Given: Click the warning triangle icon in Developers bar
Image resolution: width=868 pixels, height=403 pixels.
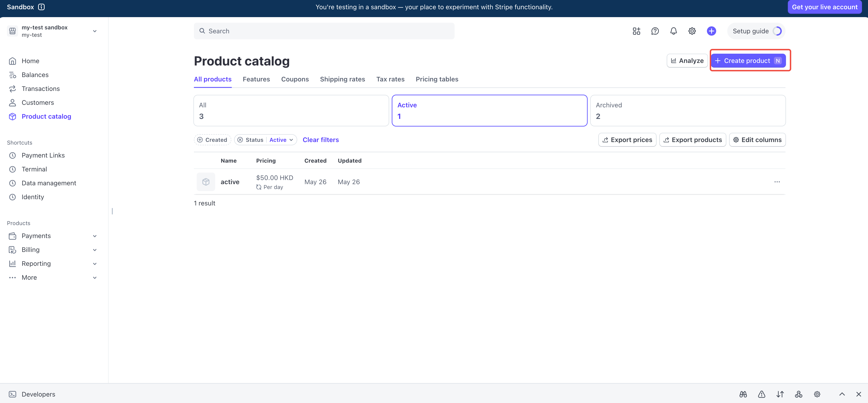Looking at the screenshot, I should pos(761,394).
